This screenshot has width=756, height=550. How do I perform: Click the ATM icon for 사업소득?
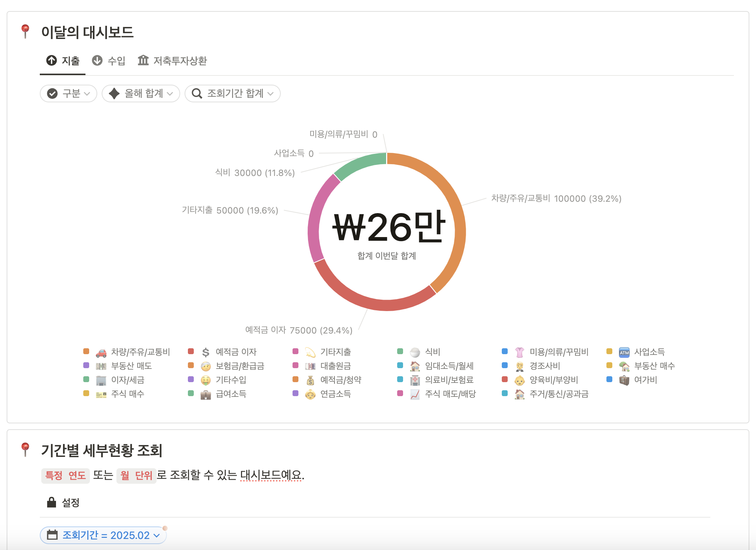pos(624,352)
